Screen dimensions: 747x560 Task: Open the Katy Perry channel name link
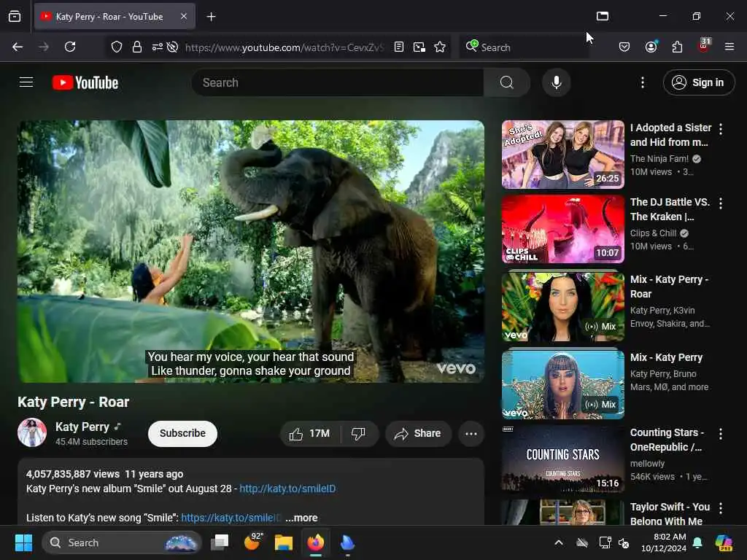(x=82, y=427)
